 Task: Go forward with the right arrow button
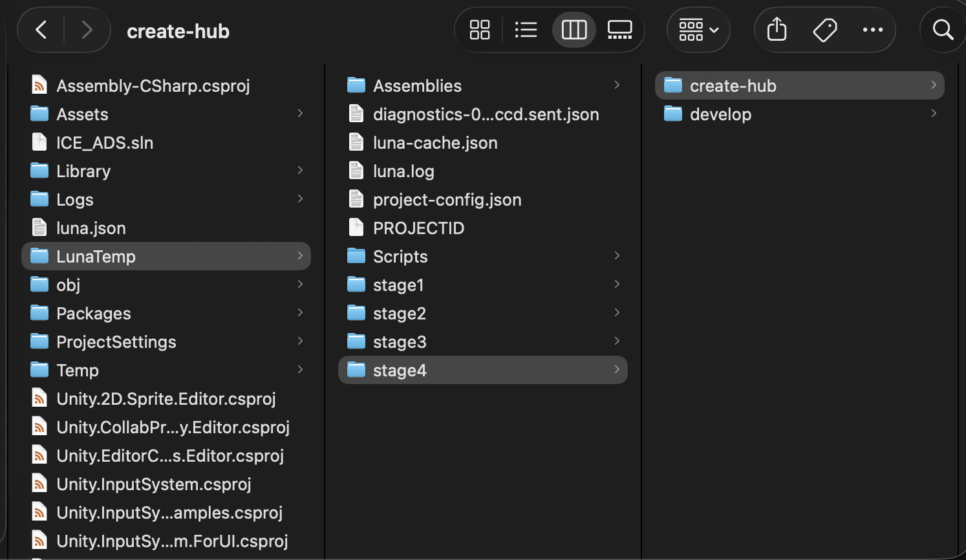coord(87,30)
